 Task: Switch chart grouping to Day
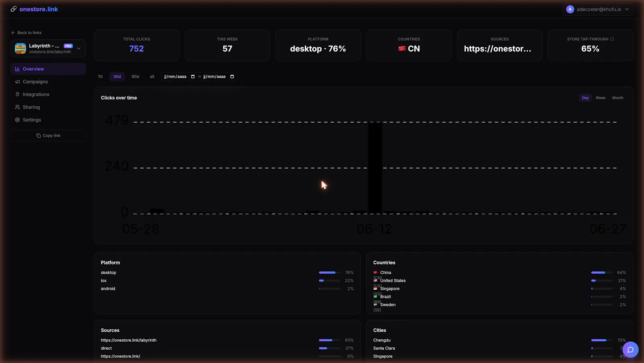click(585, 98)
